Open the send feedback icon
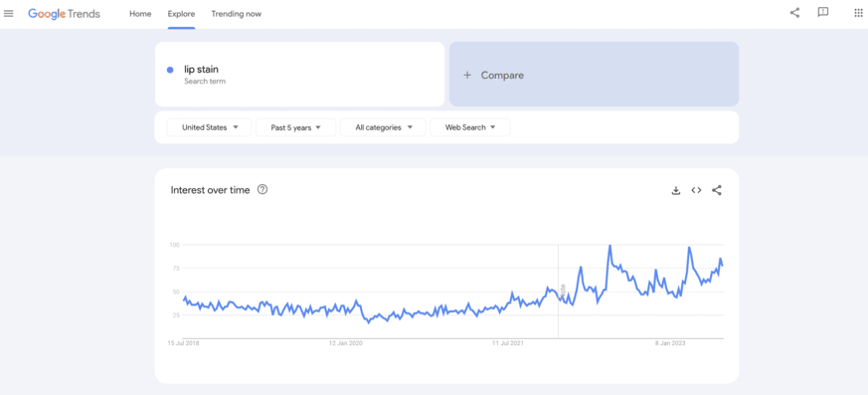Image resolution: width=868 pixels, height=395 pixels. coord(823,13)
